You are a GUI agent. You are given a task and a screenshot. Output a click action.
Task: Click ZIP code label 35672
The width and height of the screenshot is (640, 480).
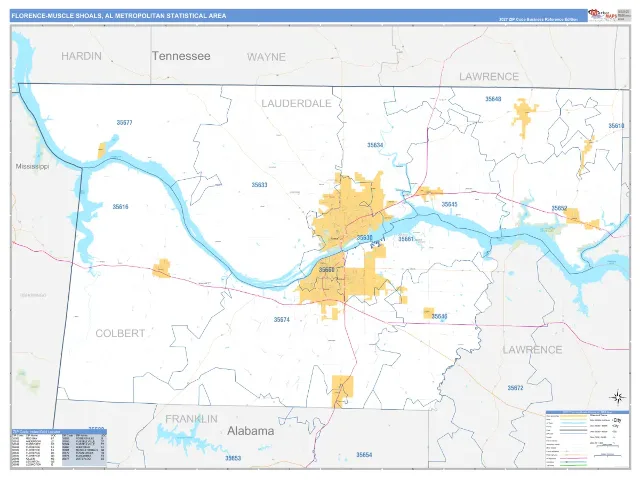click(x=515, y=388)
